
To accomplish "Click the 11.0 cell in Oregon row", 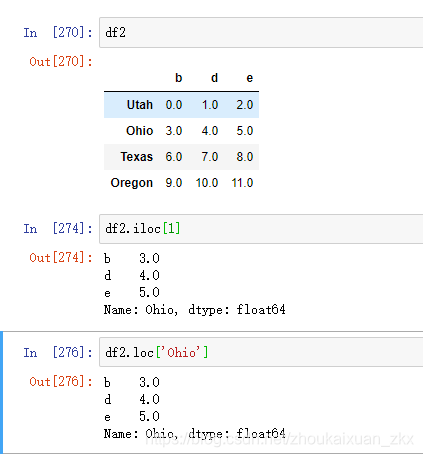I will [242, 183].
